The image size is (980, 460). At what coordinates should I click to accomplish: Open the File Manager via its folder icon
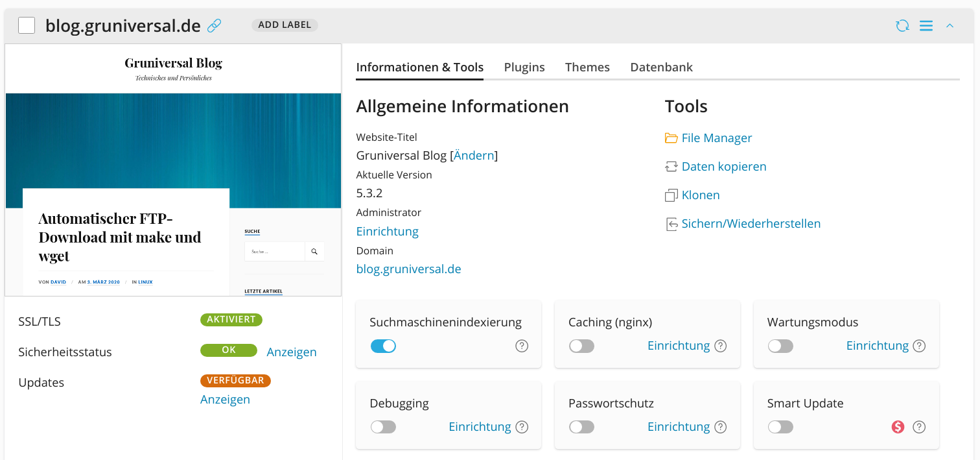click(x=671, y=138)
